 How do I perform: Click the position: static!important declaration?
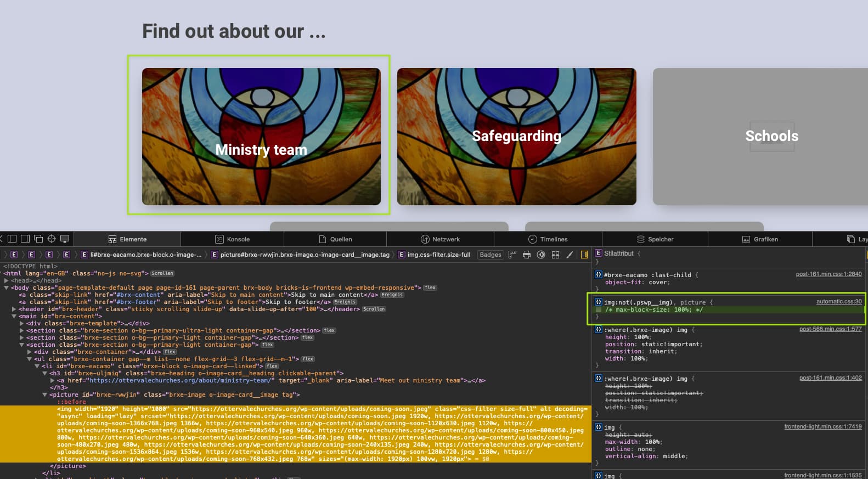(x=653, y=344)
